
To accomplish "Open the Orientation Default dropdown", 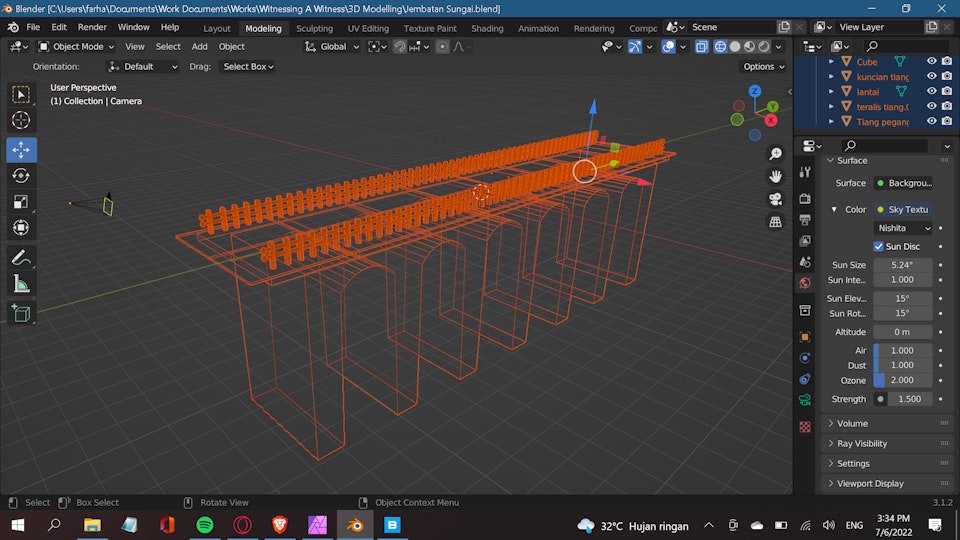I will [x=143, y=67].
